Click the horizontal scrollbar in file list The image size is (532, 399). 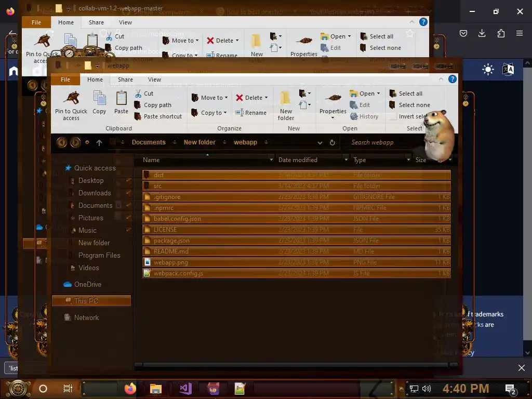click(296, 365)
